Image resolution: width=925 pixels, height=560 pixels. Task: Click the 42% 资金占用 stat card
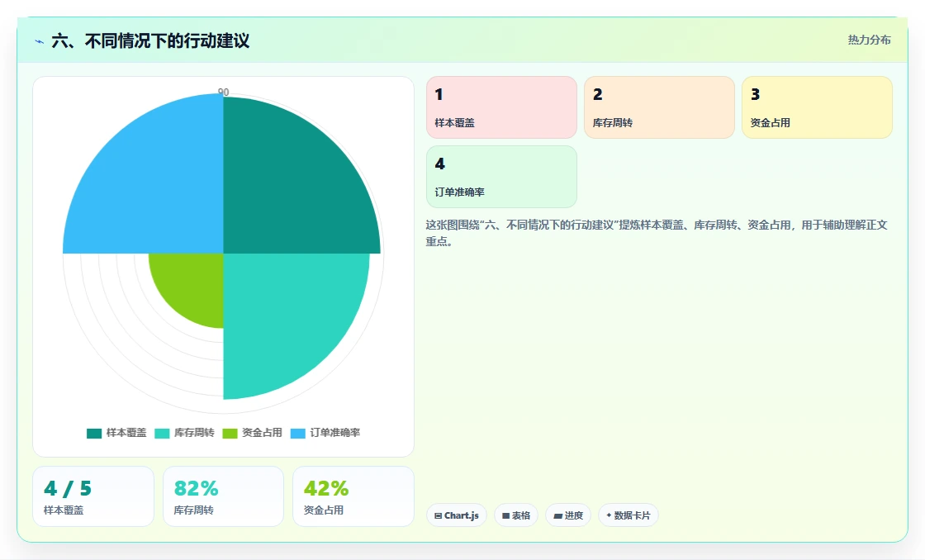click(353, 496)
